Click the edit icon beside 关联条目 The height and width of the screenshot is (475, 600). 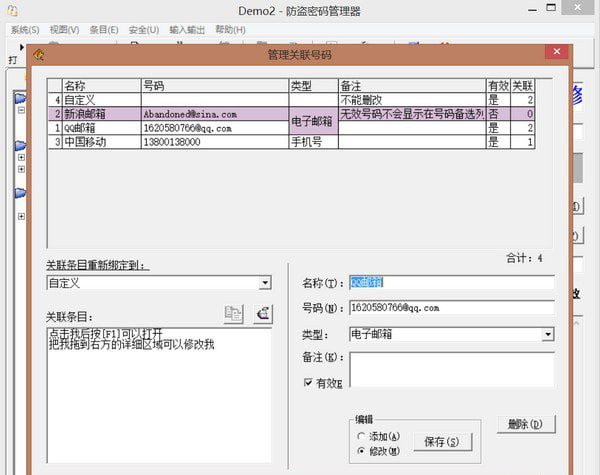point(263,314)
